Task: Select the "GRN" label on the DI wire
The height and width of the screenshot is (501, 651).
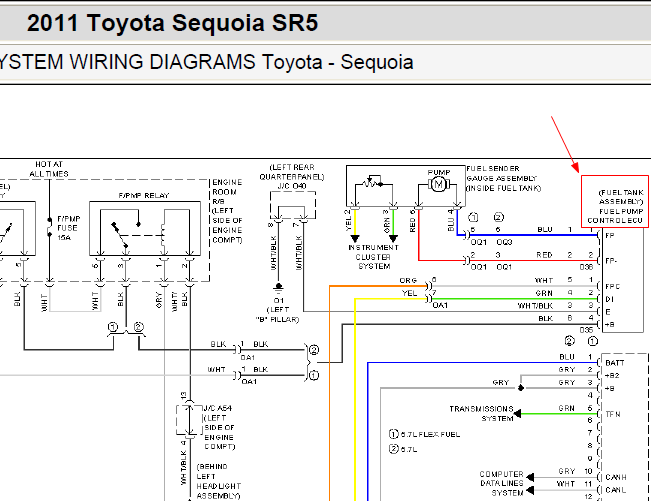Action: [544, 293]
